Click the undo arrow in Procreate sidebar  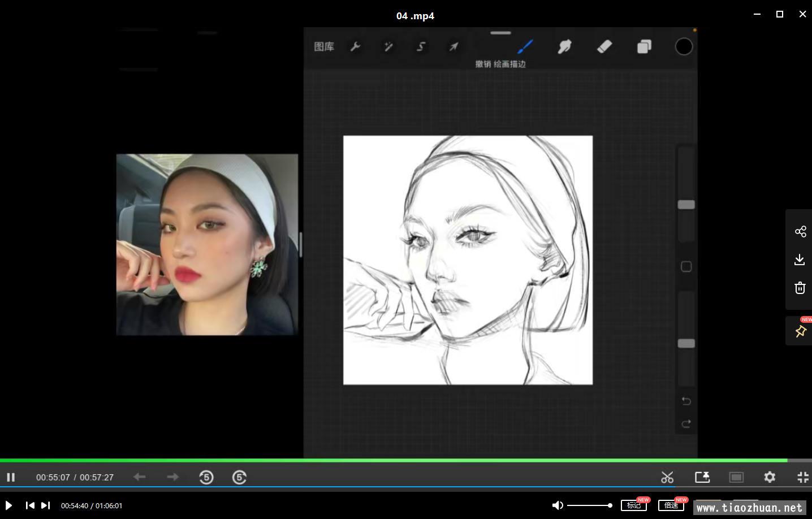point(686,401)
